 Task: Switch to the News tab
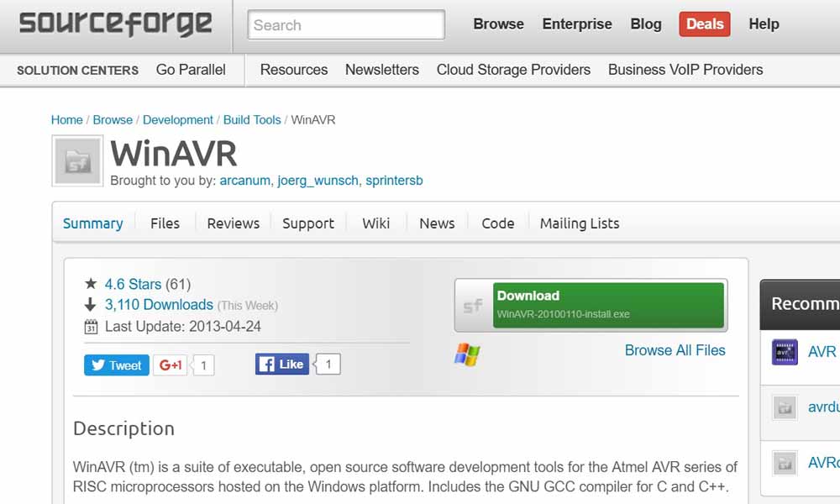click(x=437, y=223)
